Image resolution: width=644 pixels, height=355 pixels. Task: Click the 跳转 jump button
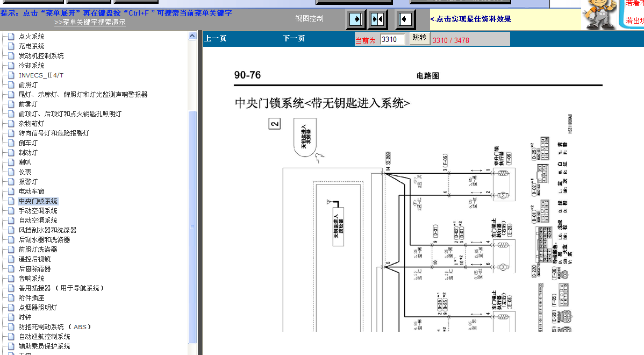[x=419, y=38]
